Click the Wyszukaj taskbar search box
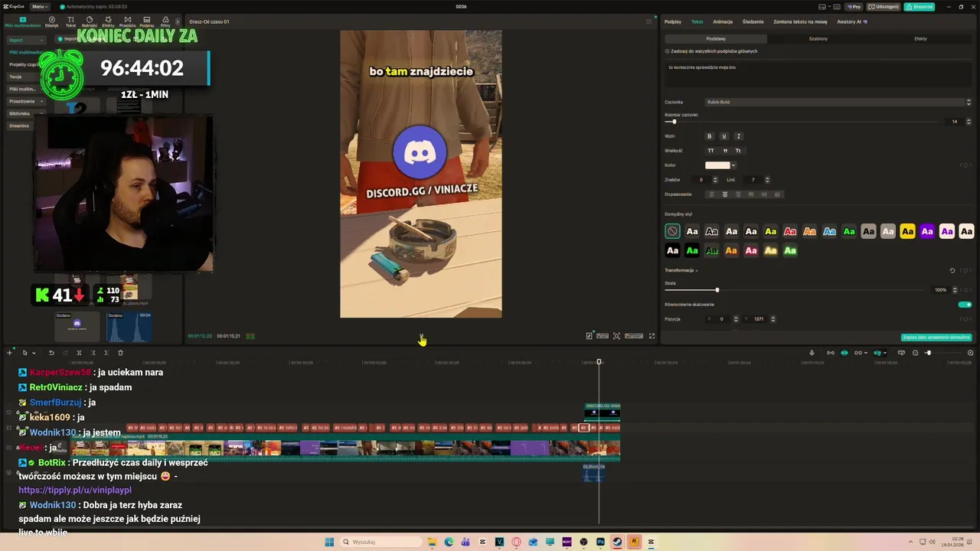The width and height of the screenshot is (980, 551). tap(381, 542)
